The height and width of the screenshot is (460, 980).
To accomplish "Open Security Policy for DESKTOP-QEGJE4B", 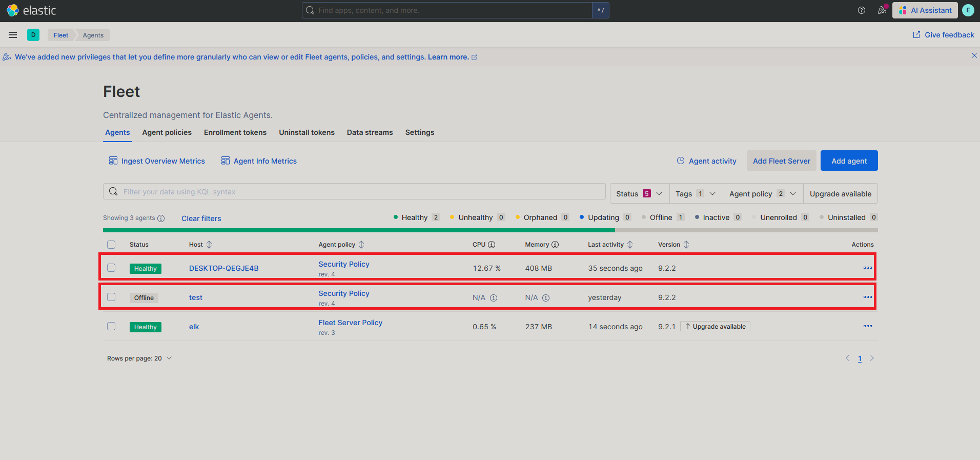I will click(344, 264).
